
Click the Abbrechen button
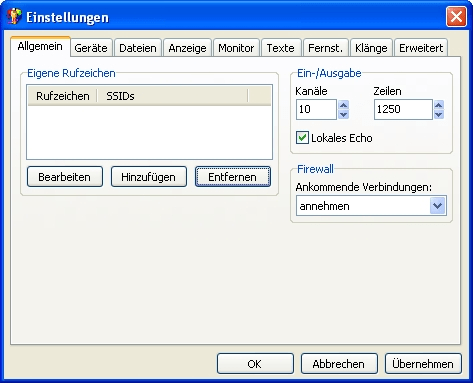(x=339, y=364)
